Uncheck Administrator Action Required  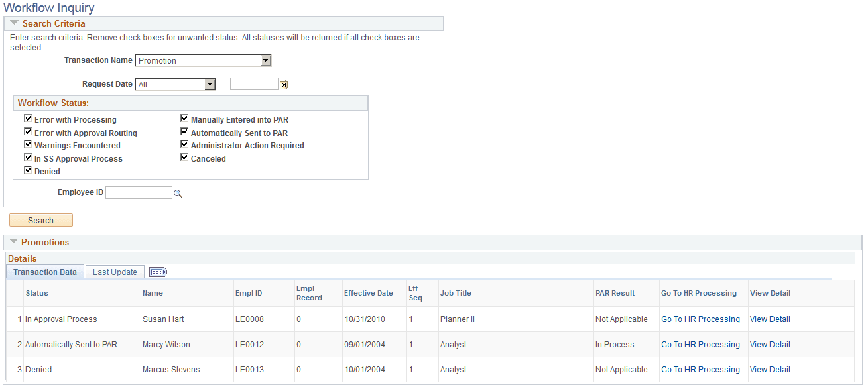click(x=184, y=144)
